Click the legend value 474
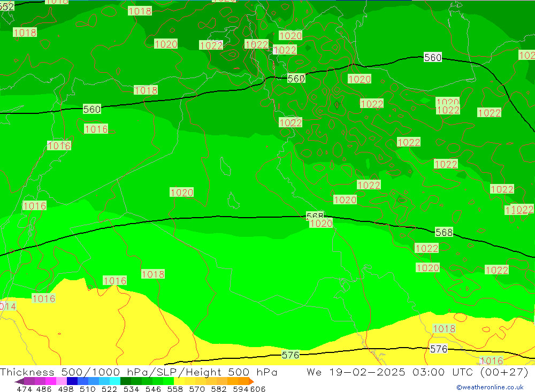The width and height of the screenshot is (535, 392). coord(25,389)
